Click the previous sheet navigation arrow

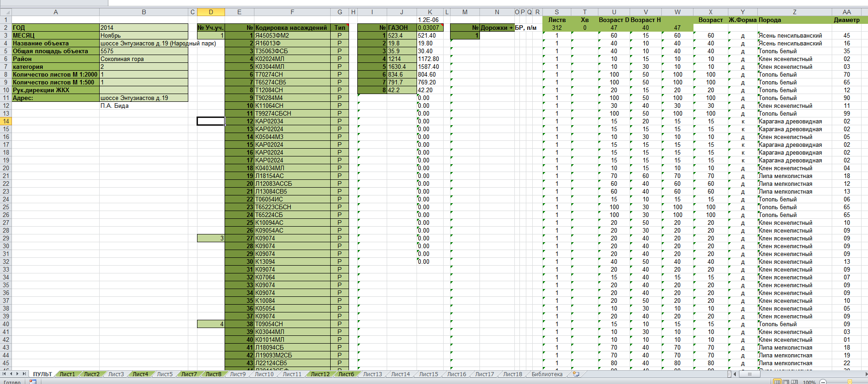(x=11, y=374)
